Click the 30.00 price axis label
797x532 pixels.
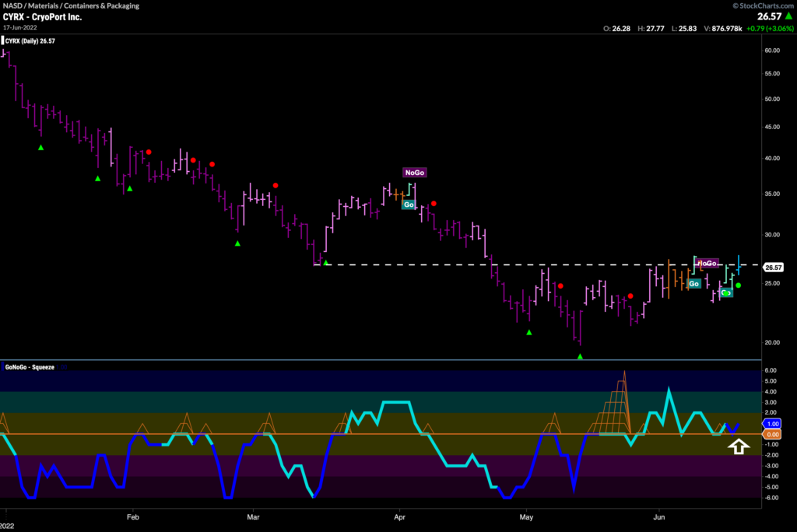point(772,235)
